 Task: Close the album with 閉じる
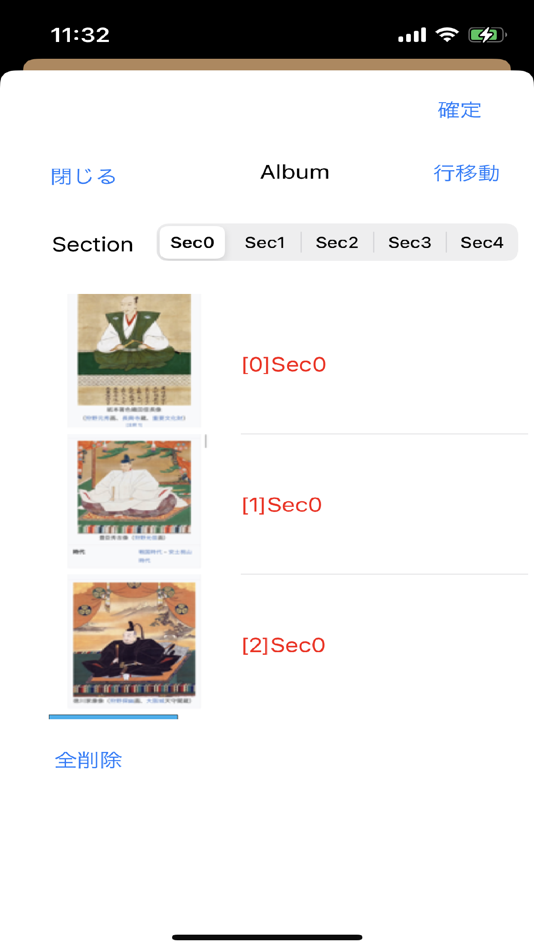click(x=83, y=176)
